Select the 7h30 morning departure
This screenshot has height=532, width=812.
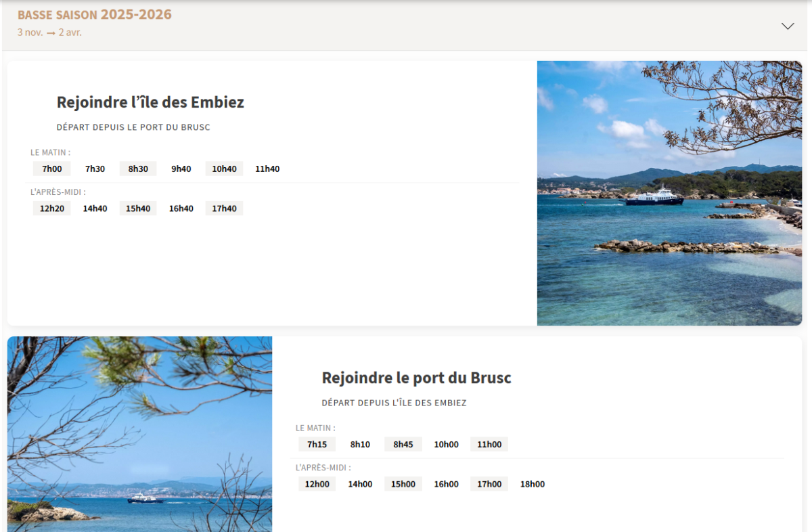point(95,169)
